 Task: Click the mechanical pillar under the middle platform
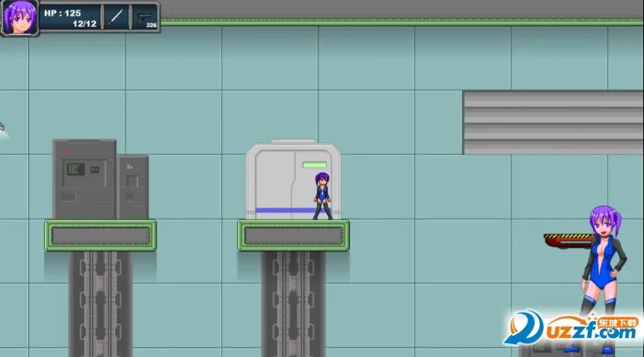click(293, 304)
